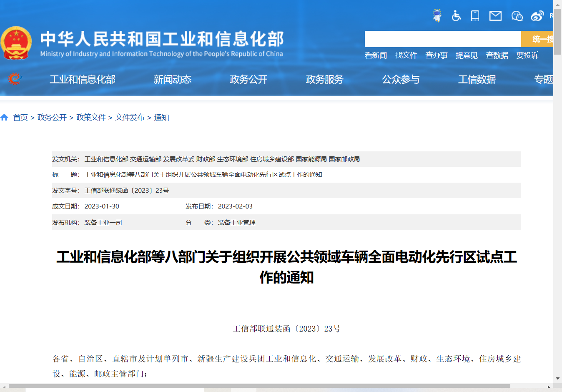
Task: Select 政务服务 in the main navigation
Action: 324,79
